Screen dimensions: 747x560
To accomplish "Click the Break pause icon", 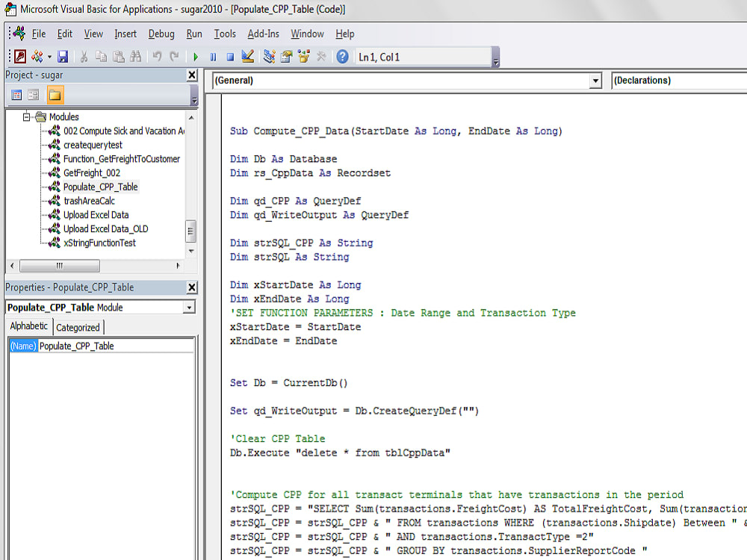I will (x=213, y=57).
